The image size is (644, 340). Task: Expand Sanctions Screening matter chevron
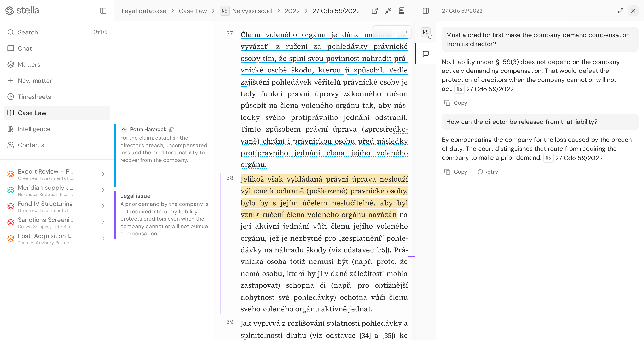coord(103,223)
